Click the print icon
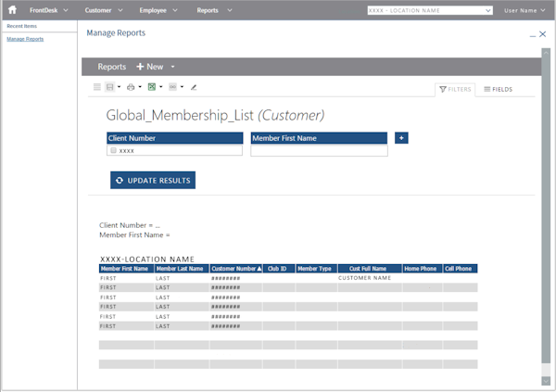Viewport: 556px width, 392px height. (x=131, y=87)
